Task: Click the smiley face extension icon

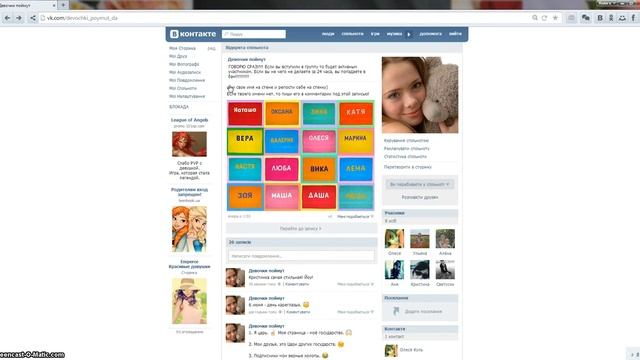Action: pyautogui.click(x=622, y=18)
